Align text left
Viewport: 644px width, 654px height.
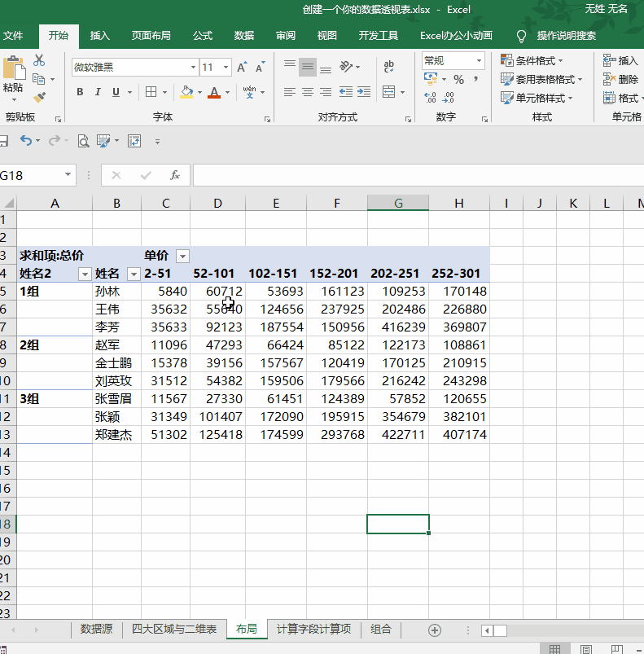point(290,92)
